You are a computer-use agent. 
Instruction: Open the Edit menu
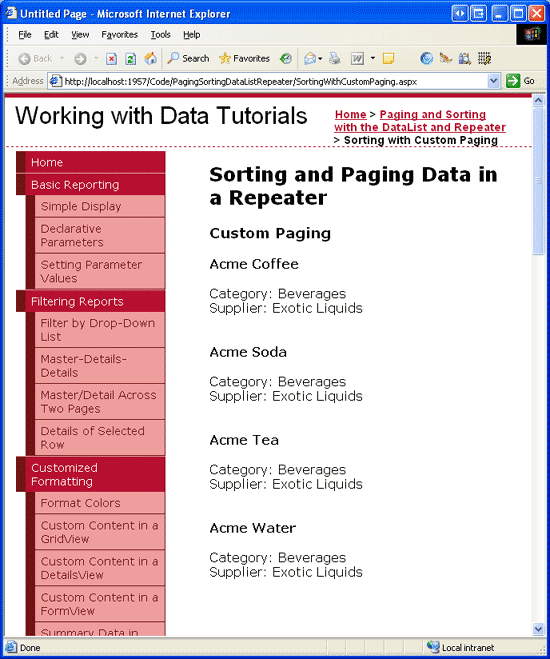tap(51, 35)
